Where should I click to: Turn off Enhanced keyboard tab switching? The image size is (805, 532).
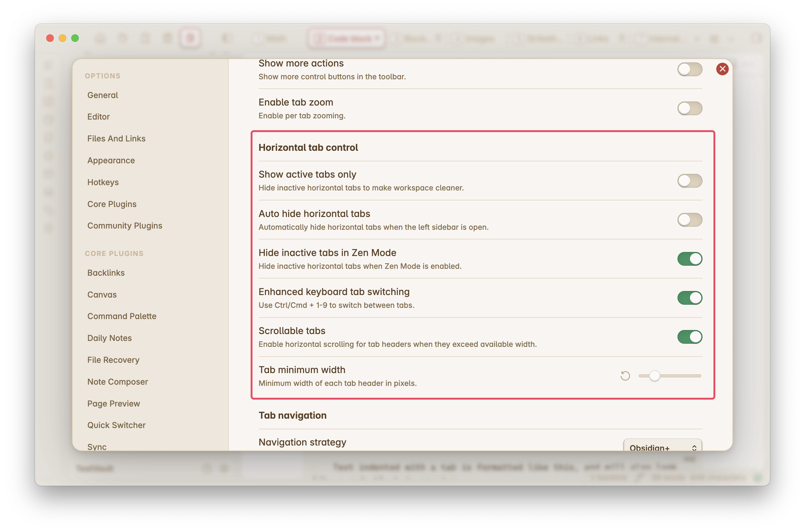[690, 298]
